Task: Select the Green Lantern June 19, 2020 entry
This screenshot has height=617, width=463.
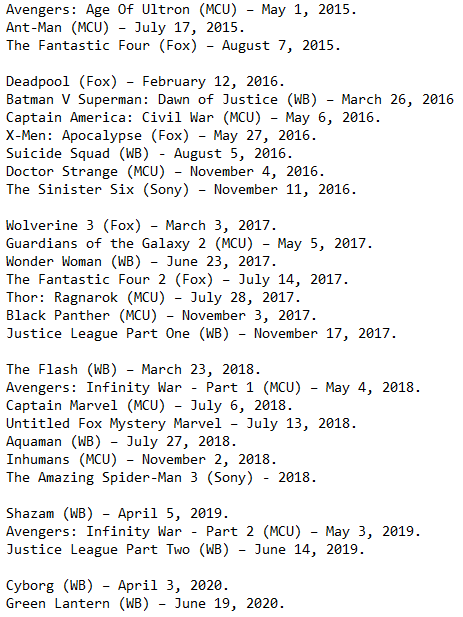Action: click(x=145, y=604)
